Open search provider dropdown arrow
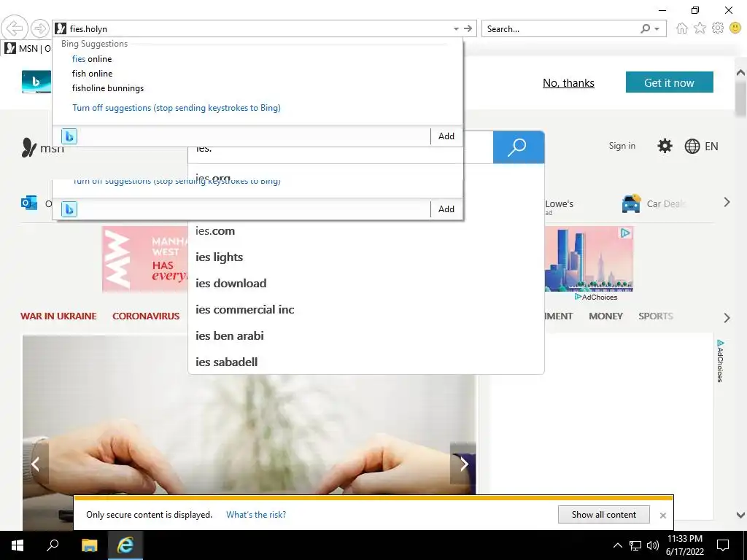The height and width of the screenshot is (560, 747). [x=657, y=29]
